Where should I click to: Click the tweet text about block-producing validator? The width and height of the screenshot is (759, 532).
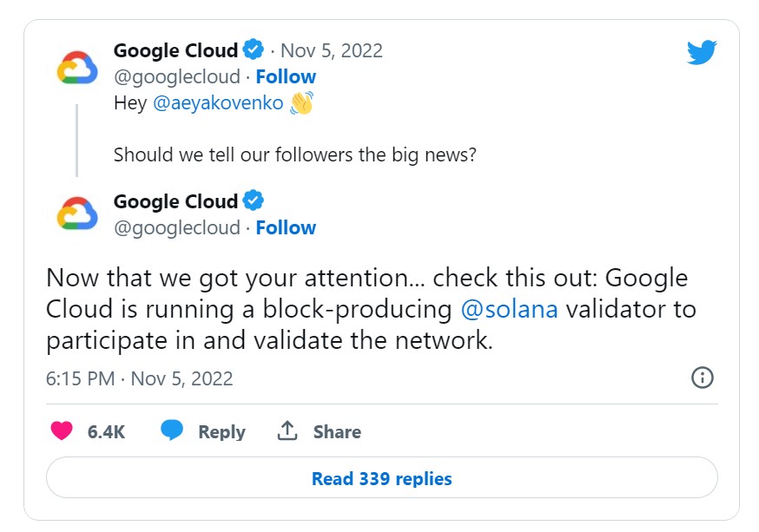click(371, 310)
